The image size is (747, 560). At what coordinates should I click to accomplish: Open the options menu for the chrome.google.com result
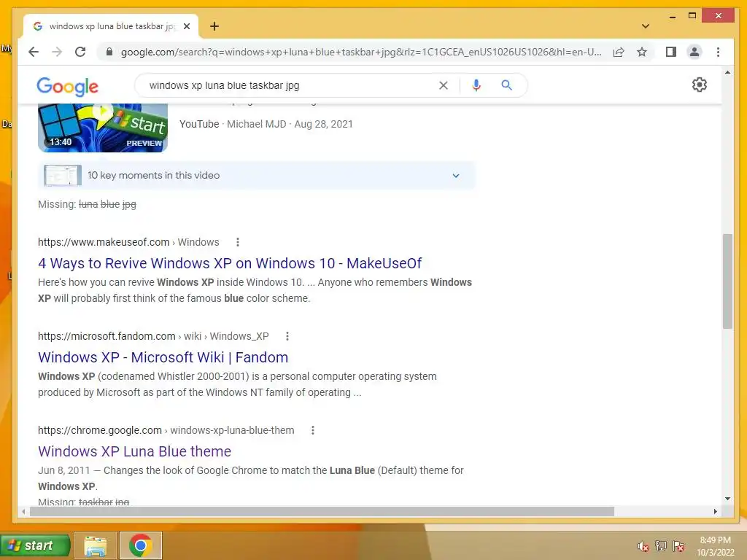[312, 430]
